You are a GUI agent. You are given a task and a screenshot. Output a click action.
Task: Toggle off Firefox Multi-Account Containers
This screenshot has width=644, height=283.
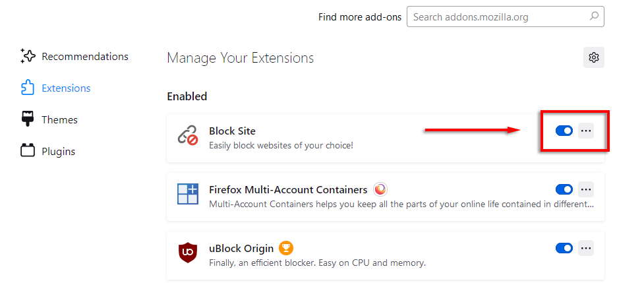pyautogui.click(x=564, y=190)
